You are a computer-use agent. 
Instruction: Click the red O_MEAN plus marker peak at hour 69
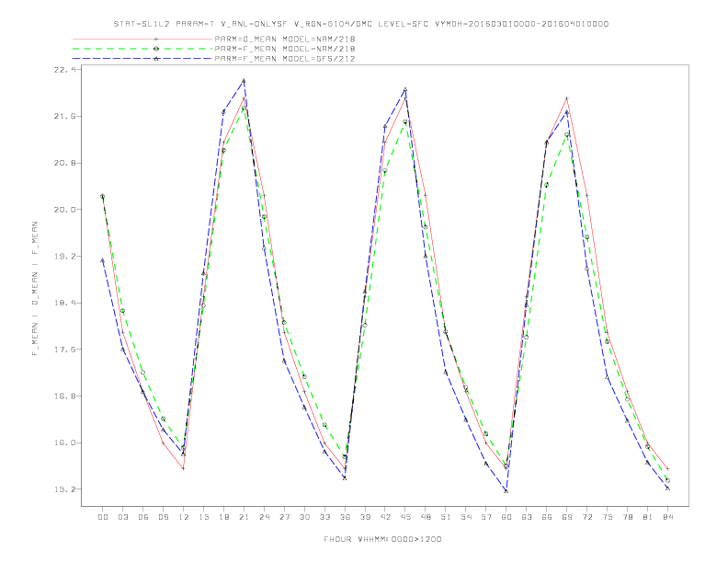pyautogui.click(x=567, y=98)
